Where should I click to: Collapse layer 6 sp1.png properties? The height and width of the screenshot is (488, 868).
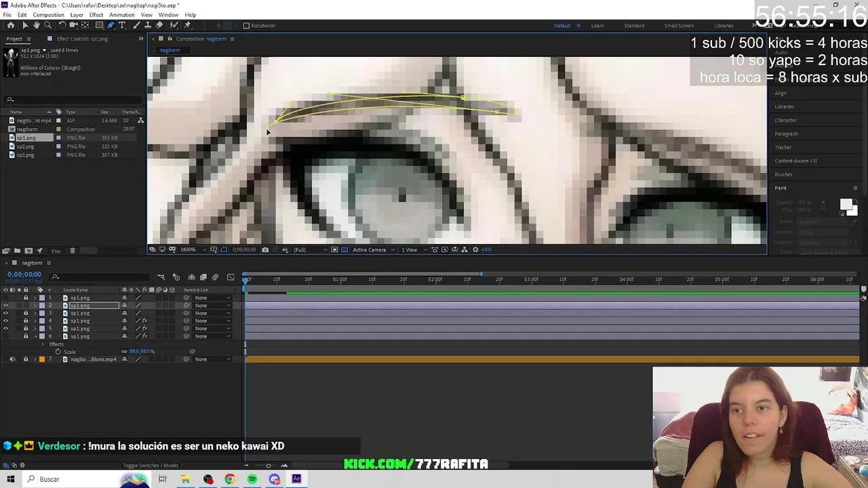(x=35, y=336)
